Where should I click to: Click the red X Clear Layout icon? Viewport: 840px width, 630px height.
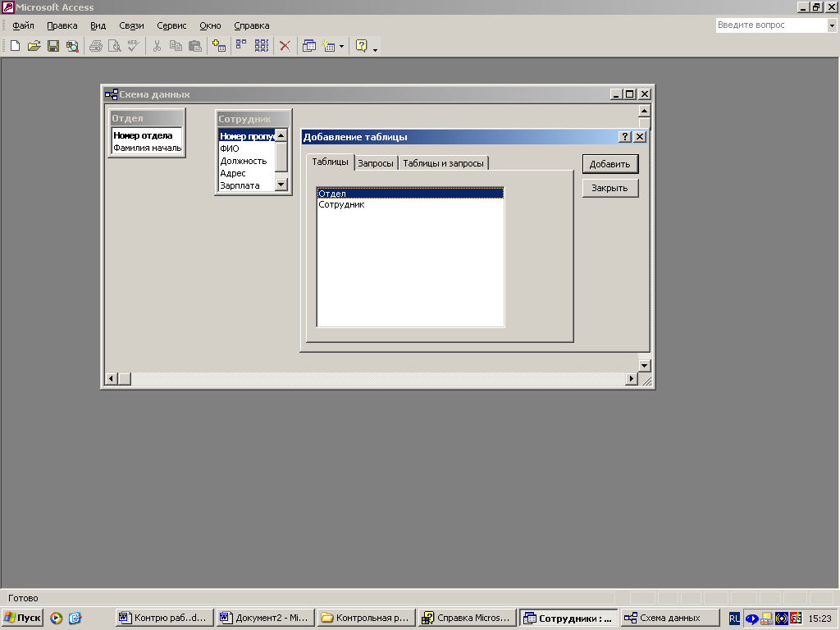pyautogui.click(x=285, y=46)
